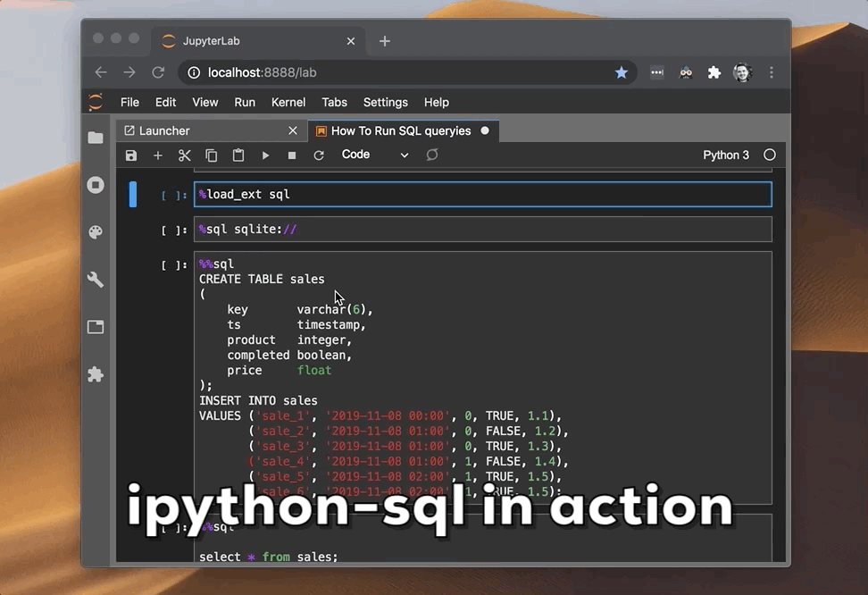This screenshot has width=868, height=595.
Task: Open the Settings menu
Action: coord(385,102)
